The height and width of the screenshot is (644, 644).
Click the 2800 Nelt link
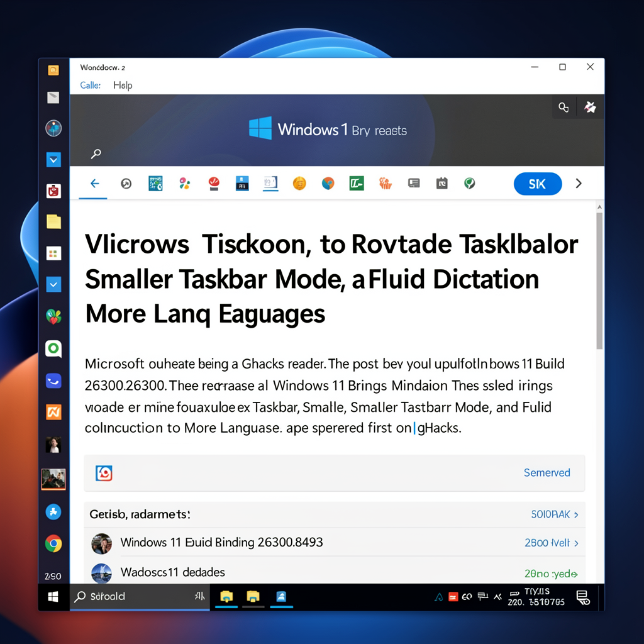(x=551, y=543)
